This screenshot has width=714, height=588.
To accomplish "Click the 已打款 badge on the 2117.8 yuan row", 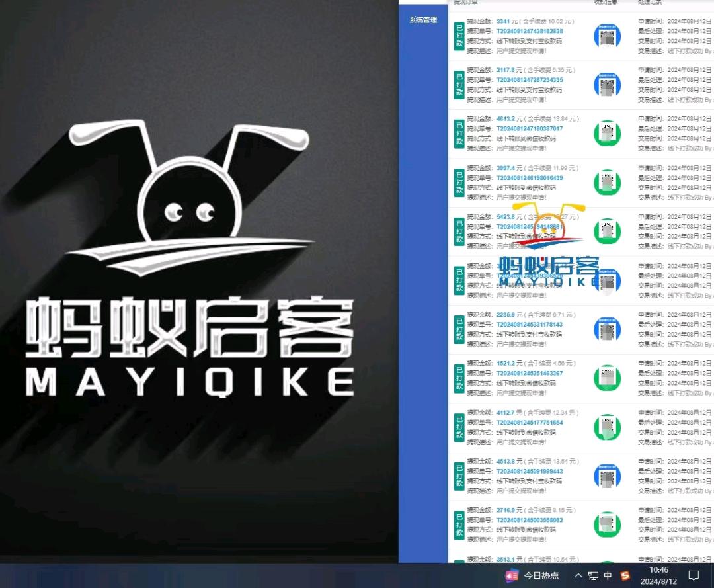I will click(x=459, y=85).
